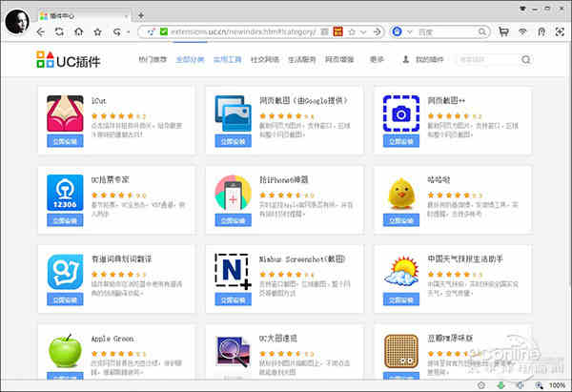572x392 pixels.
Task: Click the green security shield in address bar
Action: point(164,31)
